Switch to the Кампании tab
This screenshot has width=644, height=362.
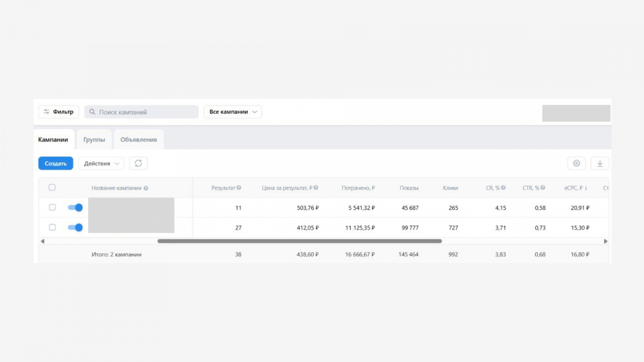pos(53,140)
